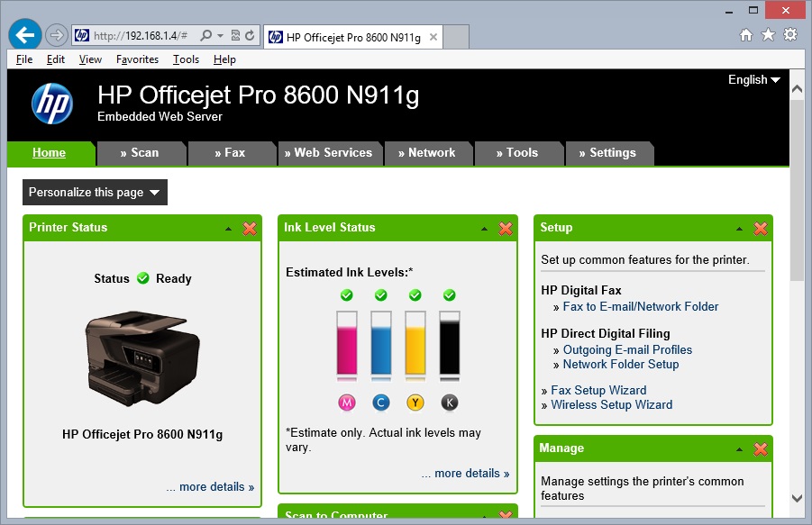
Task: Click the magenta ink level bar
Action: click(x=346, y=342)
